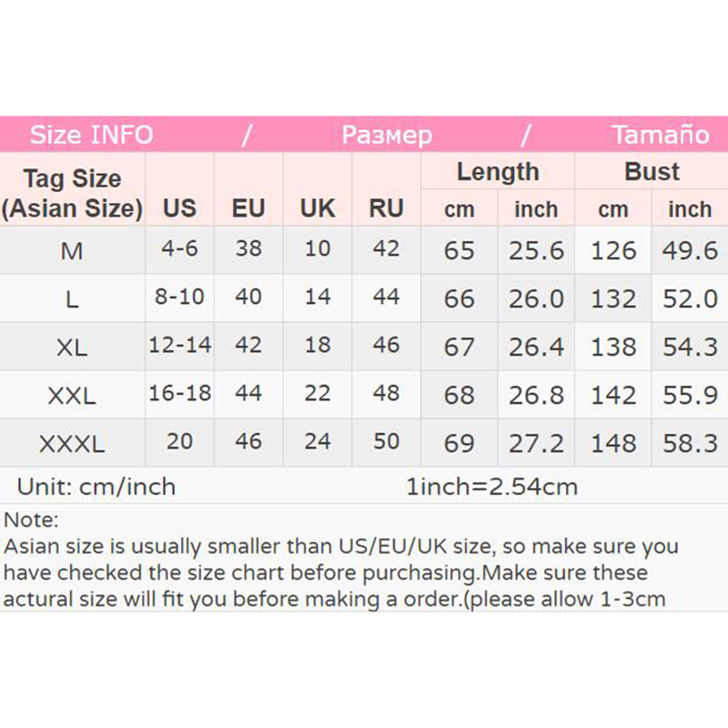
Task: Click the RU column header
Action: point(386,208)
